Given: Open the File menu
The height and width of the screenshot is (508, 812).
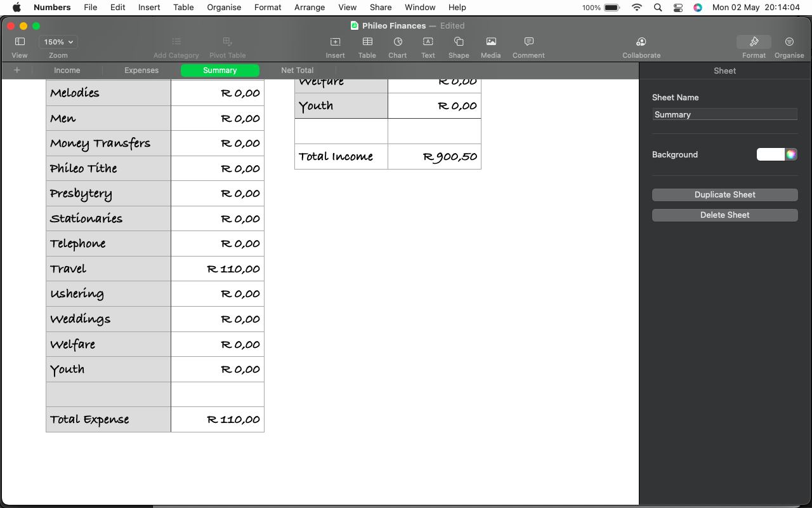Looking at the screenshot, I should pos(91,8).
